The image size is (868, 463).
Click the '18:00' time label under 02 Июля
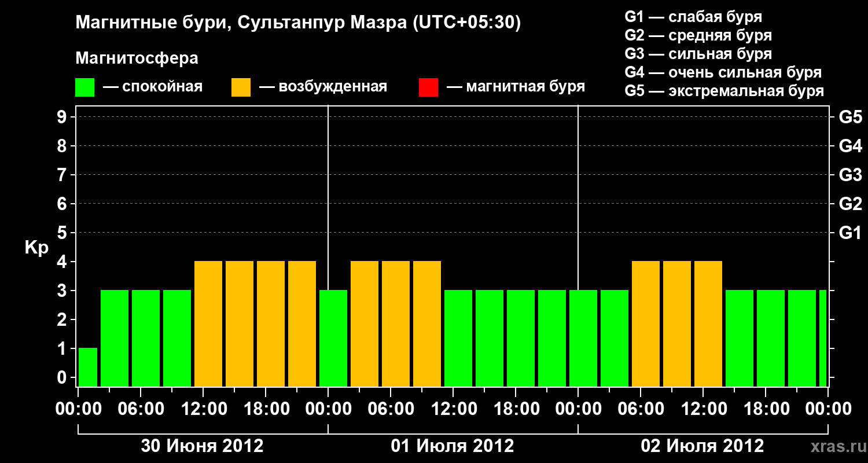point(766,409)
